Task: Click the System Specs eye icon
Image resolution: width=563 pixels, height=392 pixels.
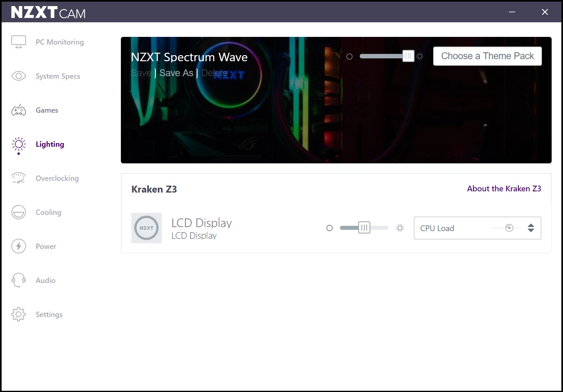Action: pos(19,76)
